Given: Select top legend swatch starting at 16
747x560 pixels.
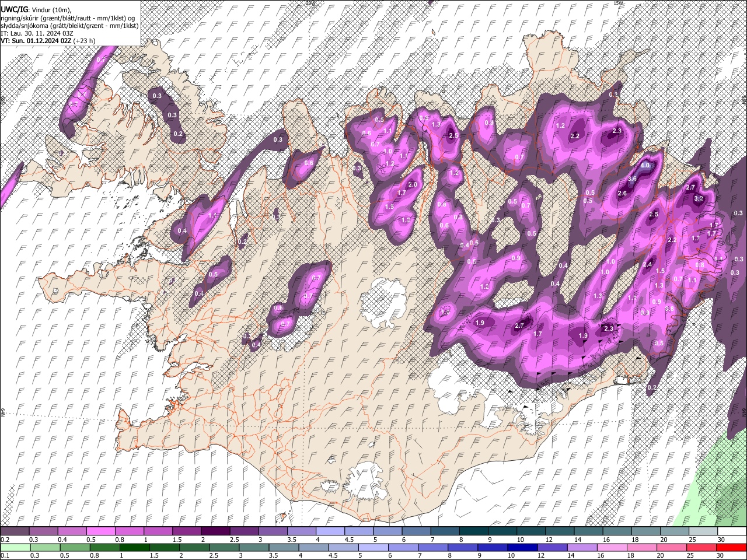Looking at the screenshot, I should pyautogui.click(x=617, y=531).
